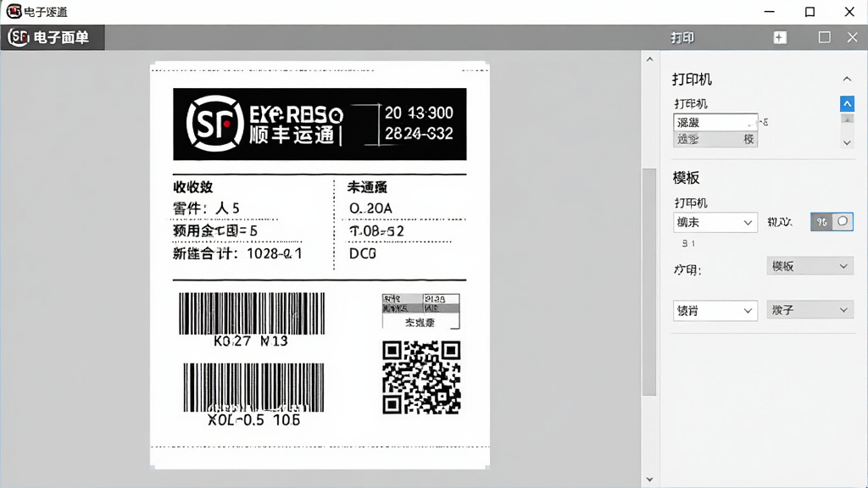Open the 模板 dropdown on the right
868x488 pixels.
[810, 266]
